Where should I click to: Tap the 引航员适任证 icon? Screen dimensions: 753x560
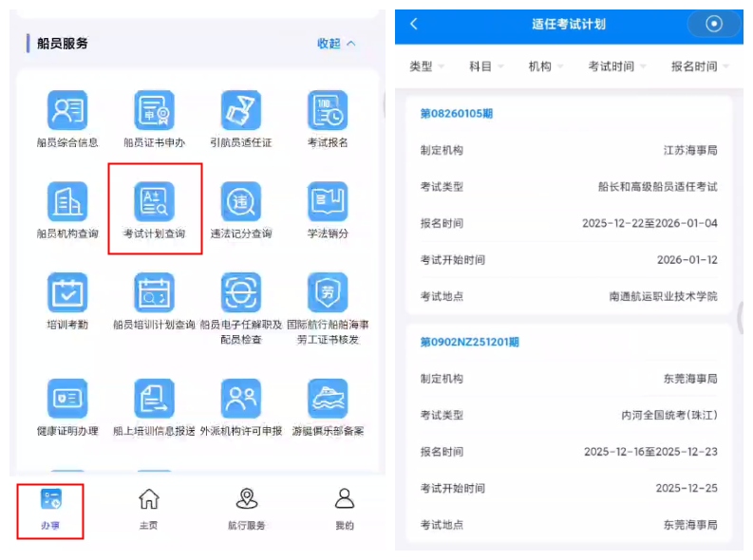[x=240, y=111]
